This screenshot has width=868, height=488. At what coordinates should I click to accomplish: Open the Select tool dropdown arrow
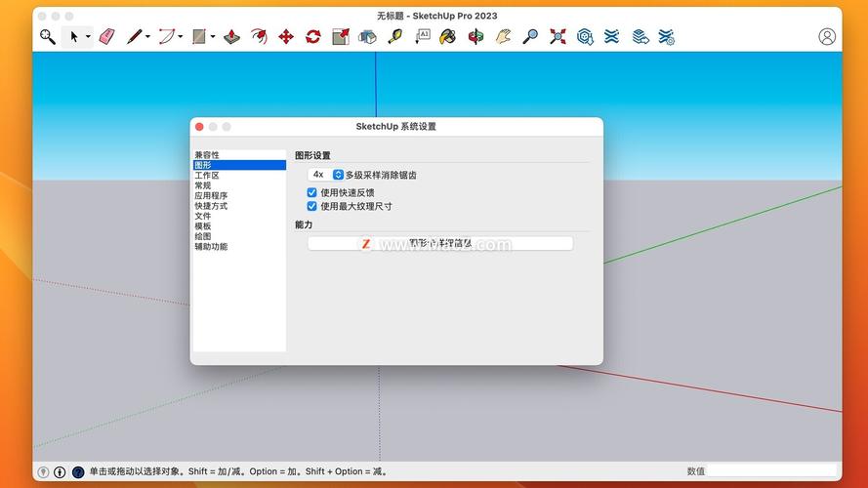88,37
